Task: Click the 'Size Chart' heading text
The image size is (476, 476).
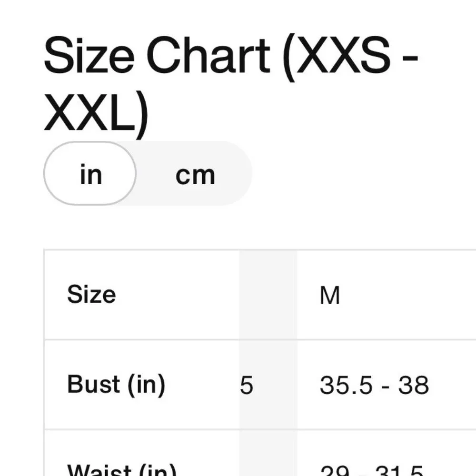Action: point(157,57)
